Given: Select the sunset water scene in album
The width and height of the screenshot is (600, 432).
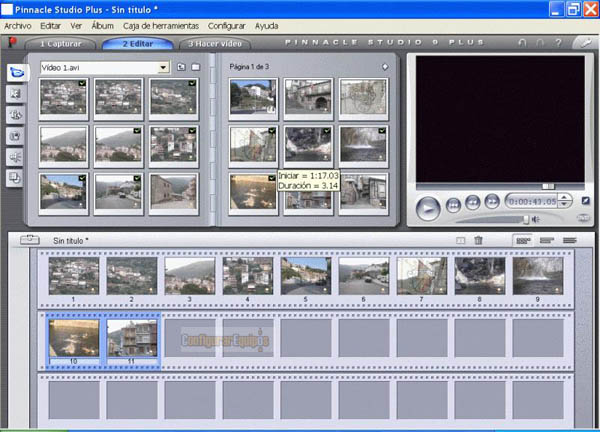Looking at the screenshot, I should [253, 192].
